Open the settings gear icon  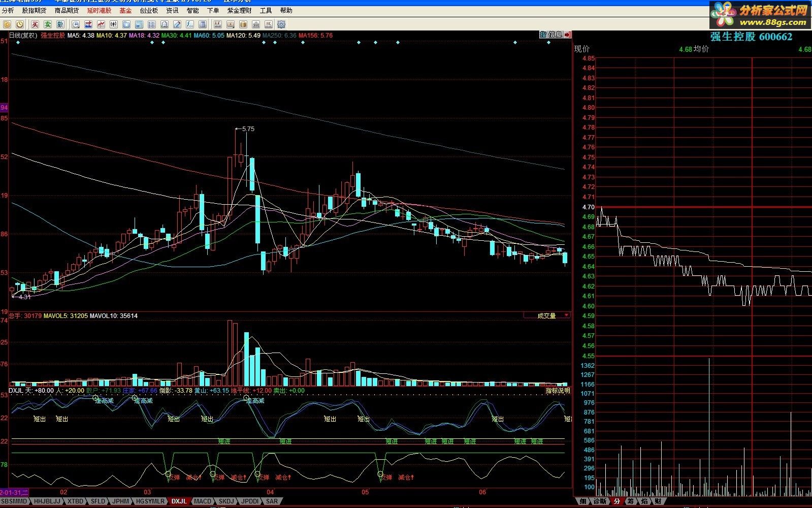tap(281, 24)
